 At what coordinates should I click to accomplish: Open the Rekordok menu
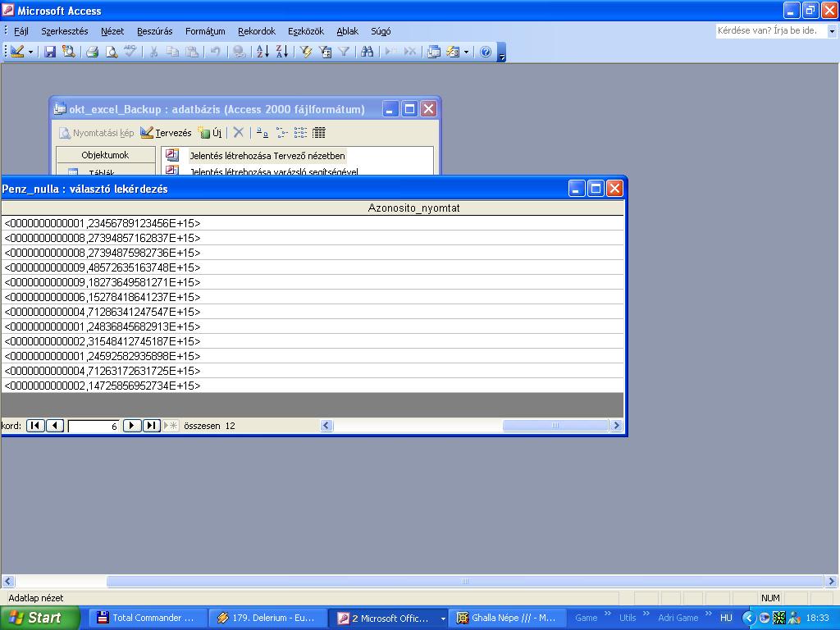(257, 31)
